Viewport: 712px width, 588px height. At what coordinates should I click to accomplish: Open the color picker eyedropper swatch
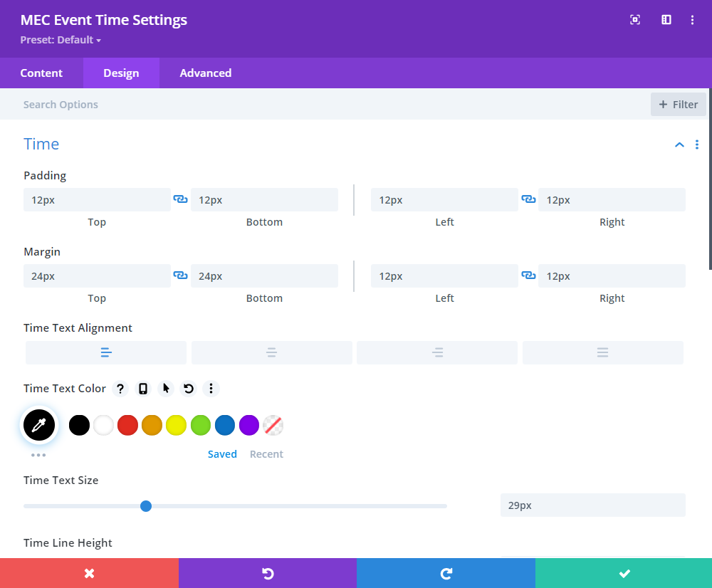[x=39, y=426]
